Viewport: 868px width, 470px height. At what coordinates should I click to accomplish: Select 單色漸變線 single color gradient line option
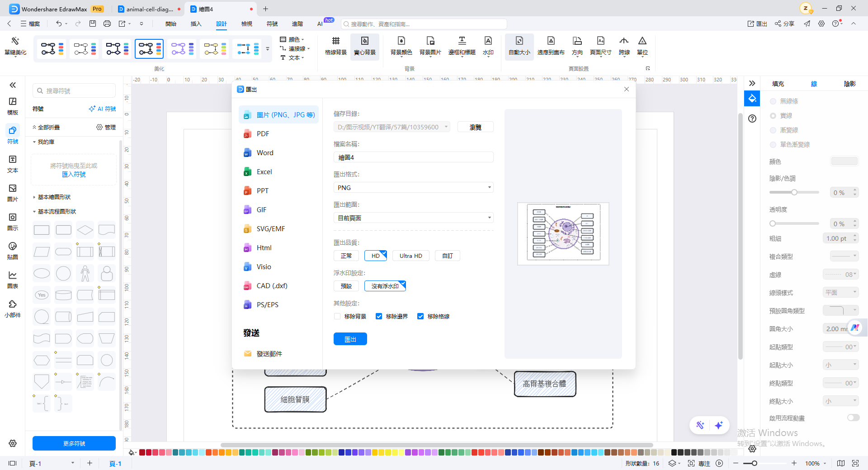pos(773,145)
